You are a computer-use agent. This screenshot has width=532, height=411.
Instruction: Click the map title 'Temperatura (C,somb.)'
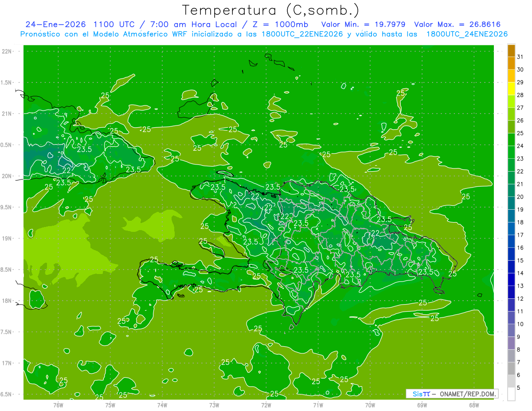click(x=270, y=10)
